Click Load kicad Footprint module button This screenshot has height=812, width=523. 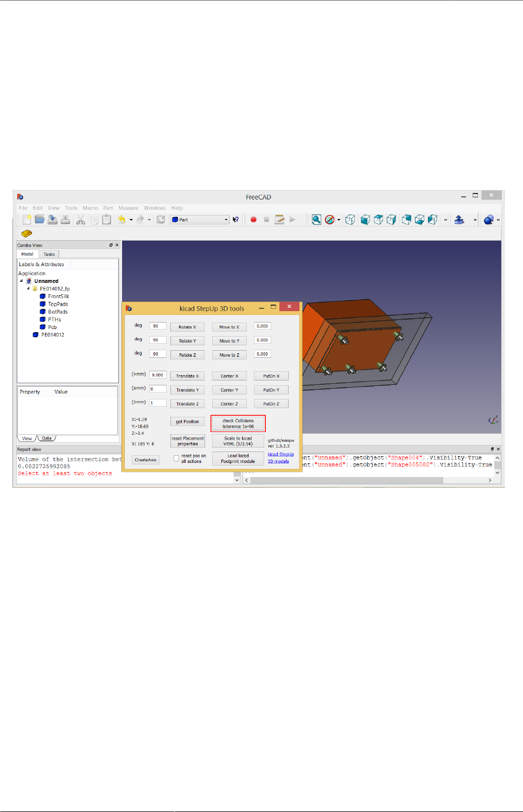click(x=238, y=459)
